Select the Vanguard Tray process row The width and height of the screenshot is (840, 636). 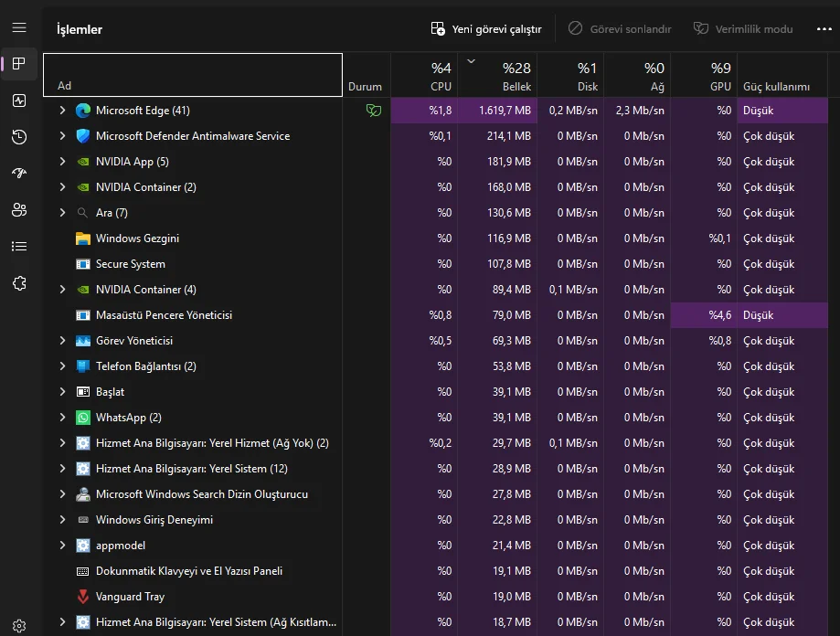[x=435, y=597]
